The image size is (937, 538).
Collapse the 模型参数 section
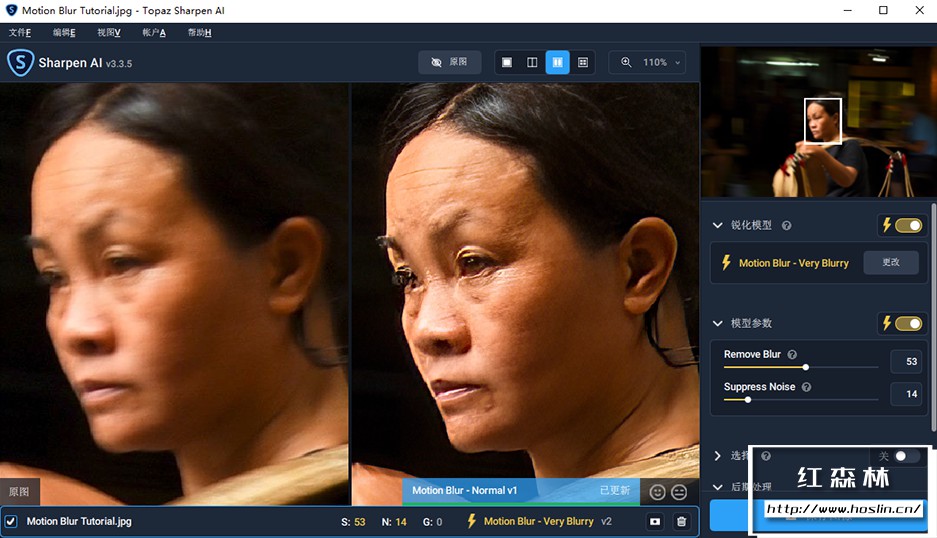coord(717,323)
